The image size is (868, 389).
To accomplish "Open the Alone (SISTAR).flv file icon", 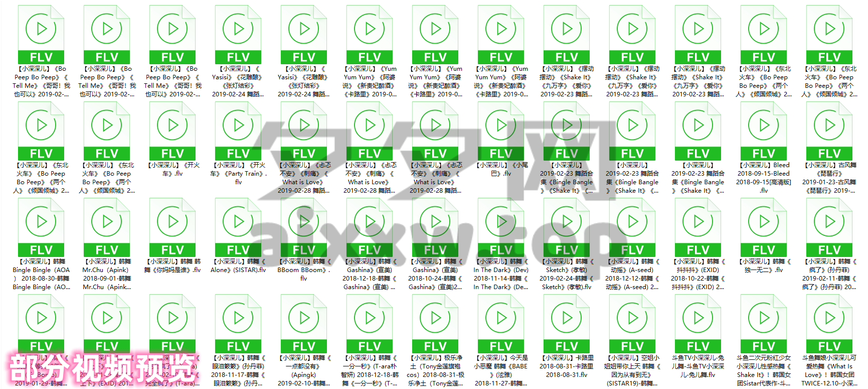I will click(x=238, y=227).
